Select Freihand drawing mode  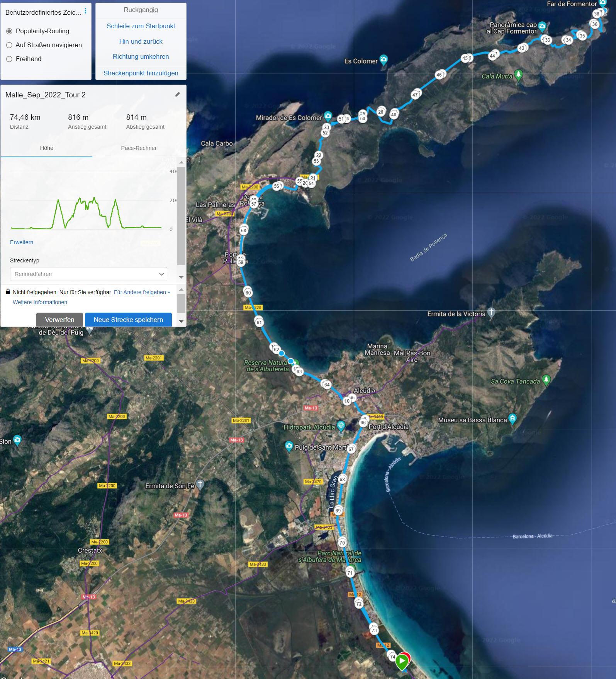9,59
